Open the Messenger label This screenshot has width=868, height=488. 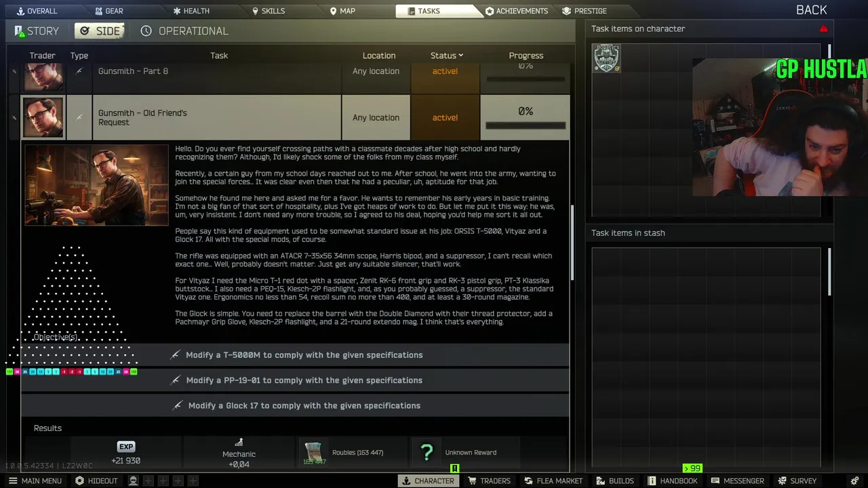[x=744, y=481]
